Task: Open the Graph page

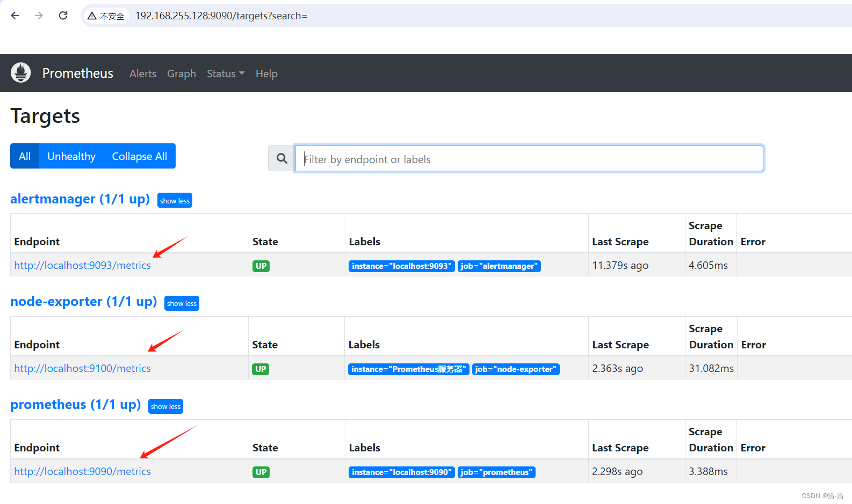Action: tap(182, 74)
